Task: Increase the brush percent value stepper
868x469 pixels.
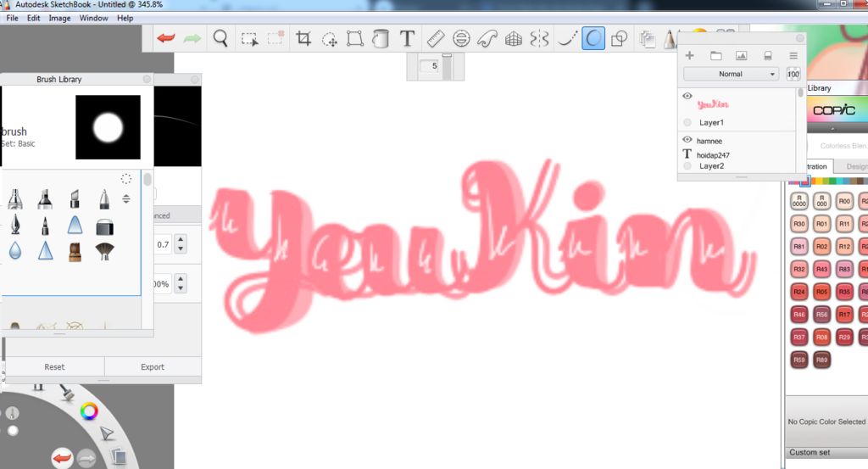Action: [181, 279]
